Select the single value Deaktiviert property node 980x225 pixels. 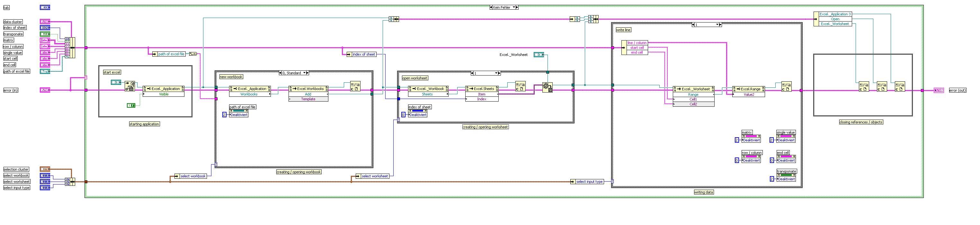786,138
